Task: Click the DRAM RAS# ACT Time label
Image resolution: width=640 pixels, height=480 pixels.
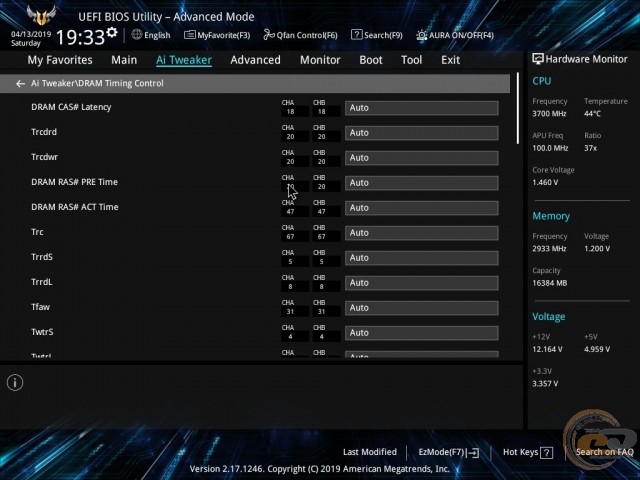Action: click(75, 207)
